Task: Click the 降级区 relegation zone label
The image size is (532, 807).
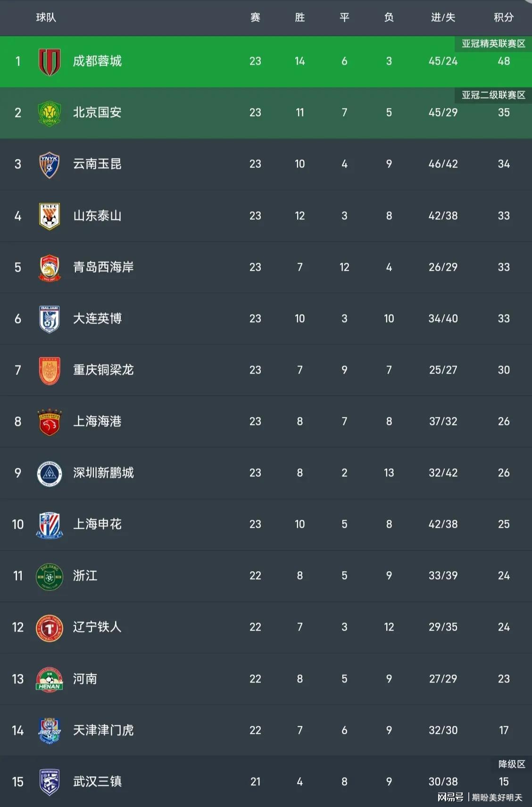Action: point(512,764)
